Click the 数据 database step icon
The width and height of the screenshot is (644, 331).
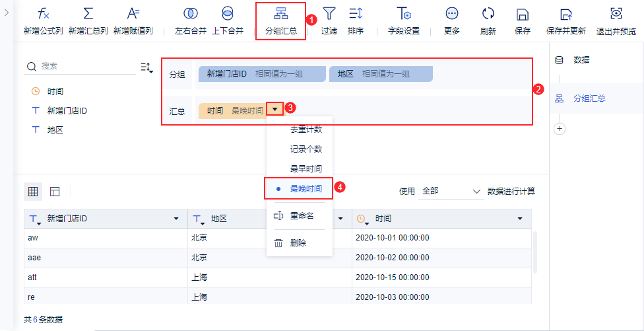[x=559, y=60]
